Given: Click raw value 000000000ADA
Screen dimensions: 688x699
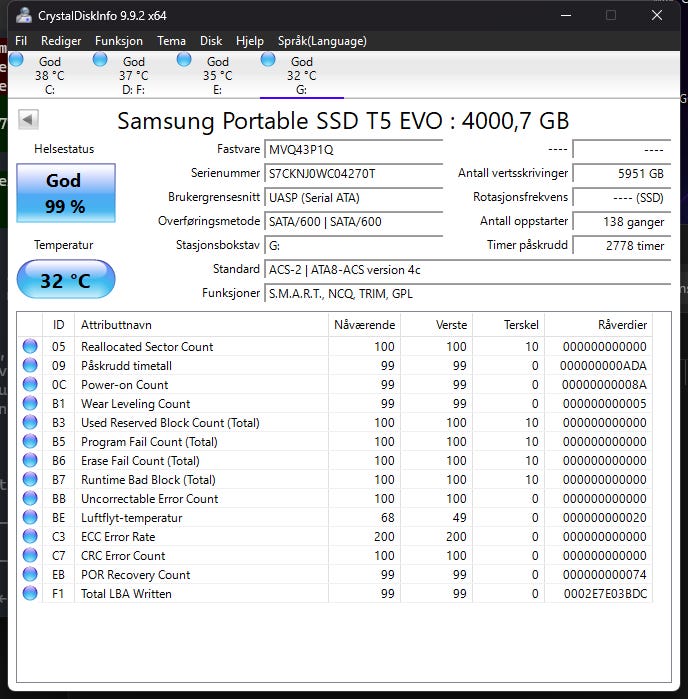Looking at the screenshot, I should click(x=603, y=366).
